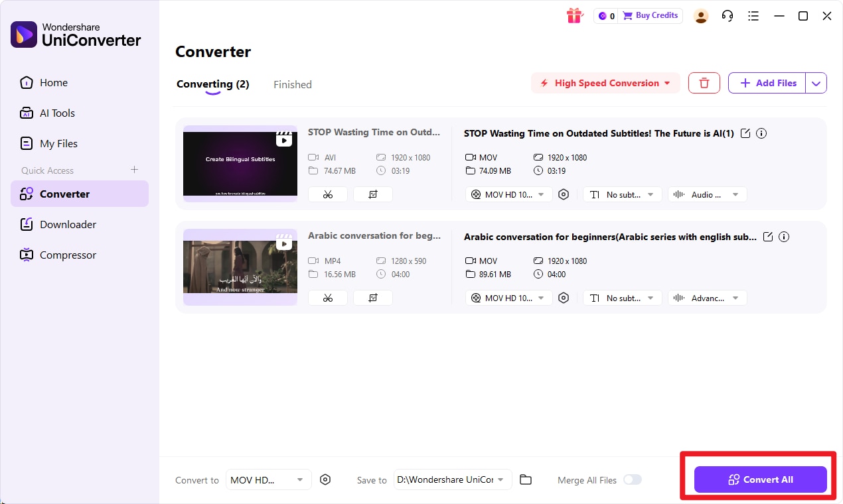Viewport: 843px width, 504px height.
Task: View file info for the Arabic conversation video
Action: (784, 237)
